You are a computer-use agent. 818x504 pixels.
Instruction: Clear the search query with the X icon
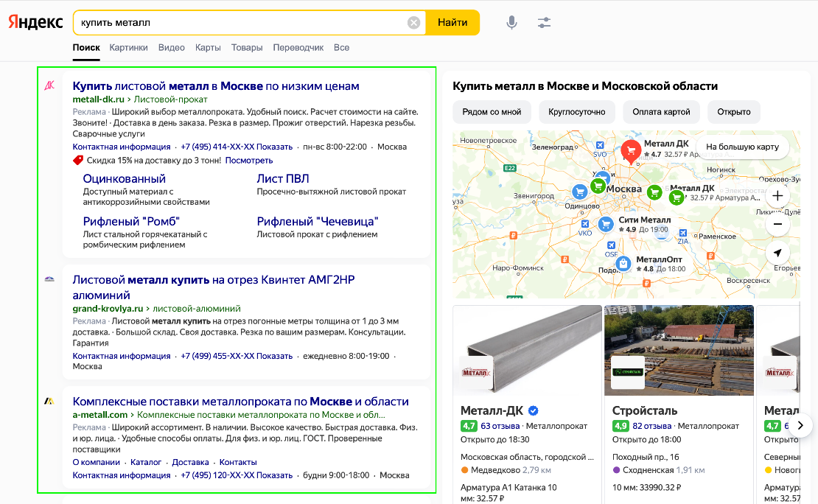point(413,22)
